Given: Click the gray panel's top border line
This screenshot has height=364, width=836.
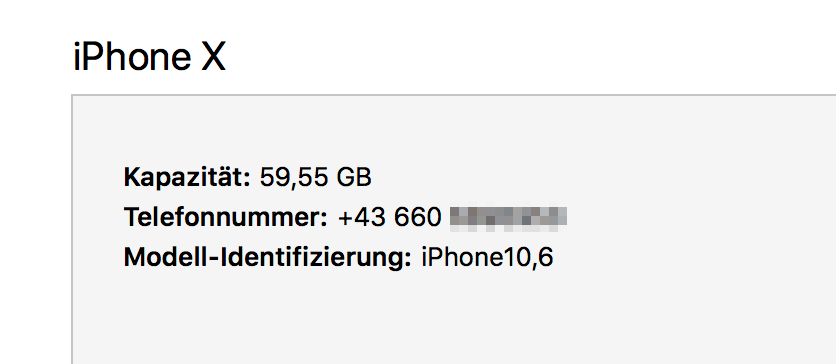Looking at the screenshot, I should coord(453,95).
